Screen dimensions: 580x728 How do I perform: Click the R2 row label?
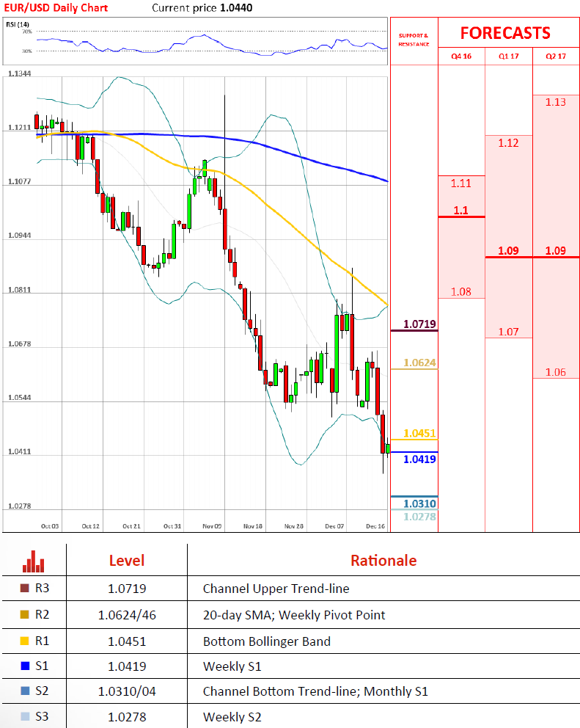point(43,615)
